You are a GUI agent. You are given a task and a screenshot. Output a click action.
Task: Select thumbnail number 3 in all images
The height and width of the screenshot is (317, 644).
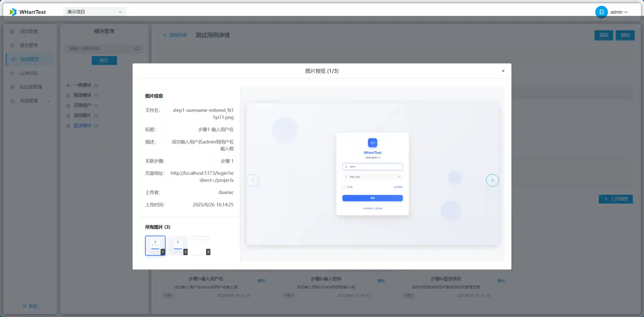tap(201, 246)
